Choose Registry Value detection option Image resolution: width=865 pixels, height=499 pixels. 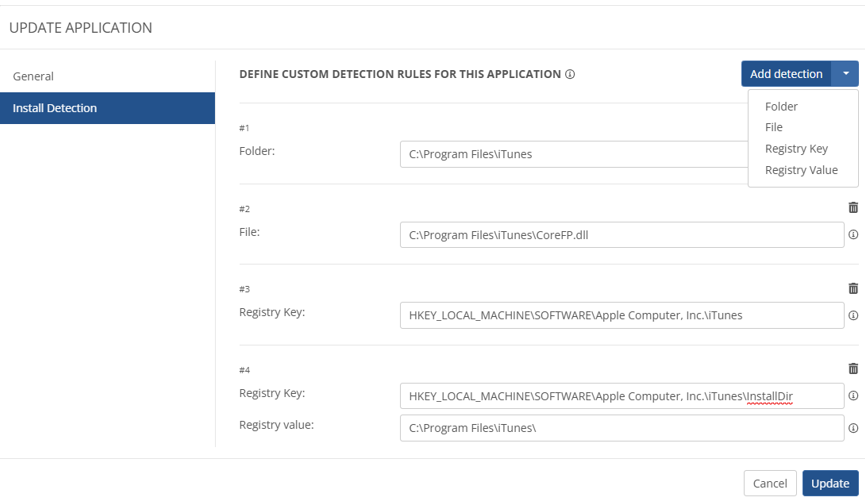point(801,170)
